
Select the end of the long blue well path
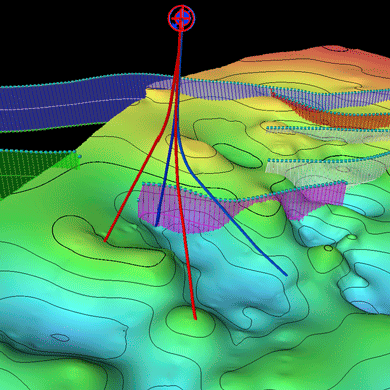(x=286, y=274)
